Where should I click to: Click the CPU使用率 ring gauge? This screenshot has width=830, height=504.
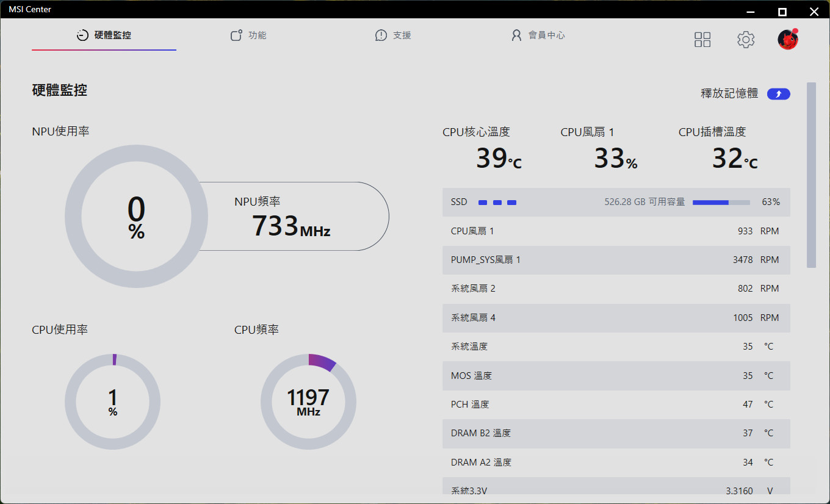click(112, 402)
